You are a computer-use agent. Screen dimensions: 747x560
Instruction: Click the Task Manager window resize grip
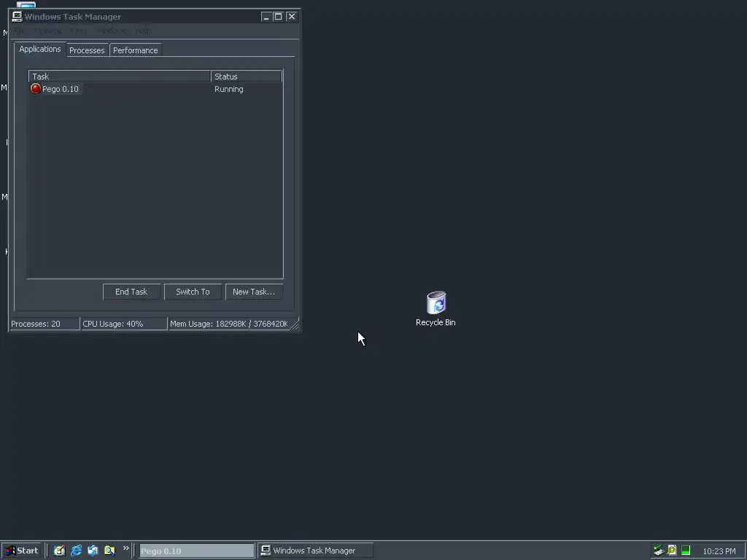coord(295,324)
